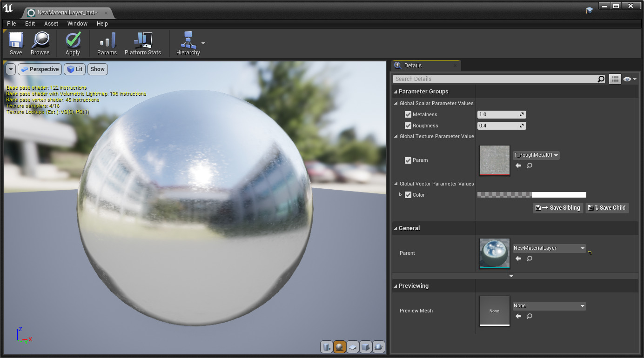Screen dimensions: 644x358
Task: Toggle the Roughness parameter checkbox
Action: pos(408,126)
